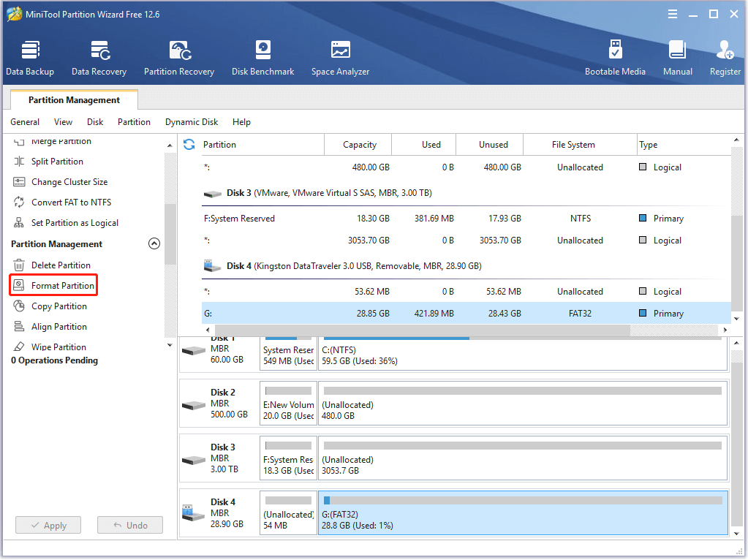
Task: Select the G:(FAT32) block in disk map
Action: click(523, 512)
